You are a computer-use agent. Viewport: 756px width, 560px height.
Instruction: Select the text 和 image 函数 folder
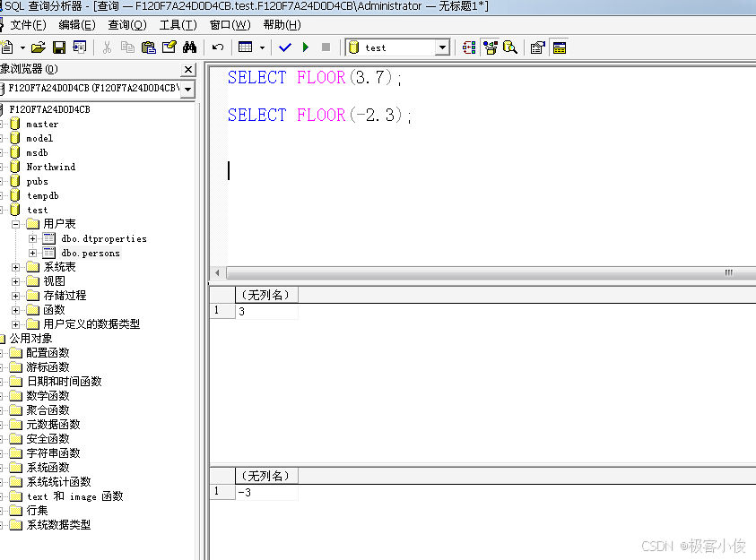(x=74, y=496)
